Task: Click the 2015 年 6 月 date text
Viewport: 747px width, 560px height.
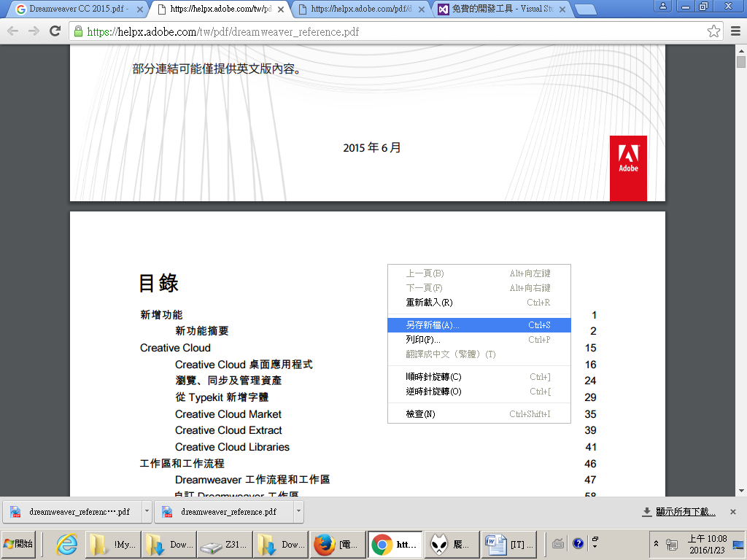Action: pyautogui.click(x=371, y=148)
